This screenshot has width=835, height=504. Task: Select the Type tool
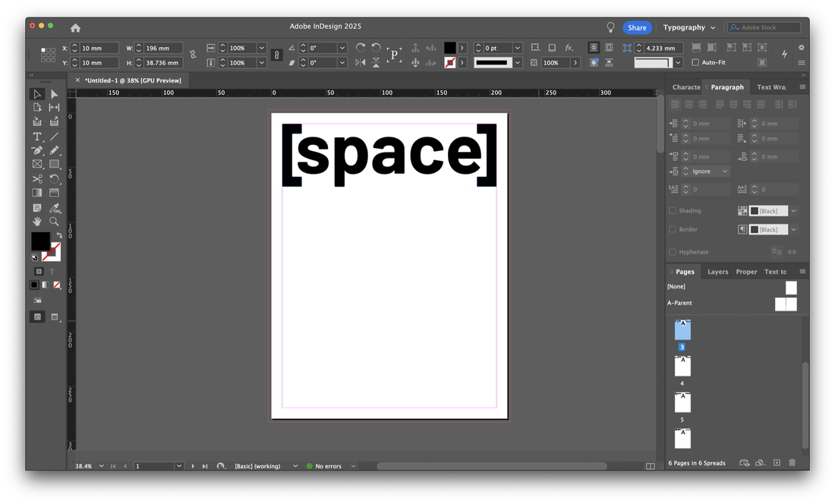point(37,137)
